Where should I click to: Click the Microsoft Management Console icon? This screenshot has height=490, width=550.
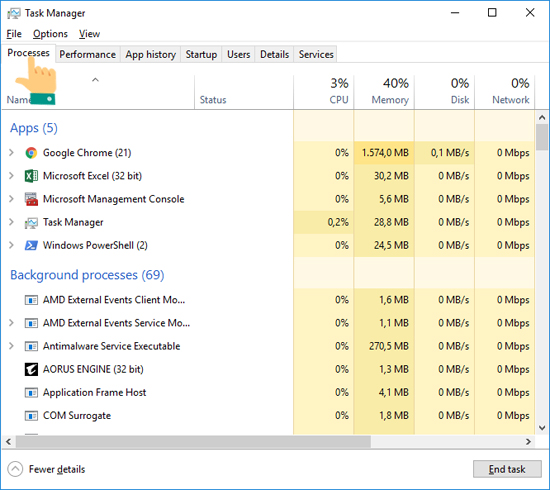pyautogui.click(x=31, y=199)
